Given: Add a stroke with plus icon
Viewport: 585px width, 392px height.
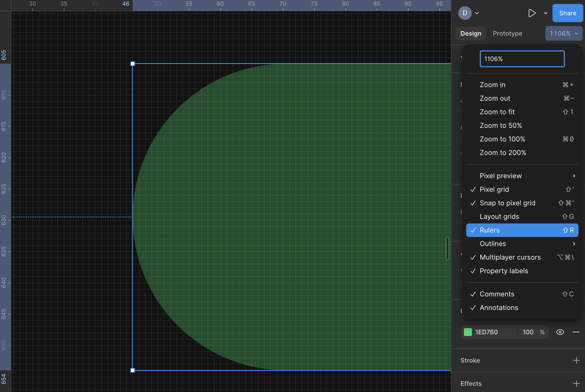Looking at the screenshot, I should pyautogui.click(x=576, y=360).
